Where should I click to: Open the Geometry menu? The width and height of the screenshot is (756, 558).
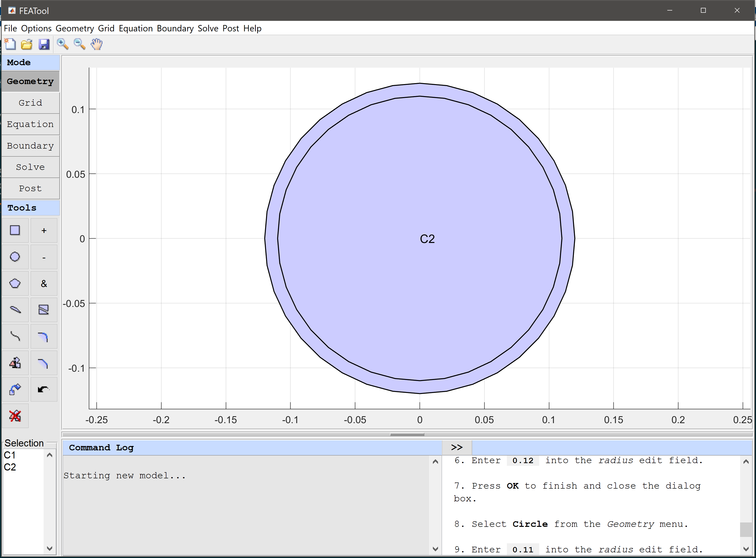75,28
